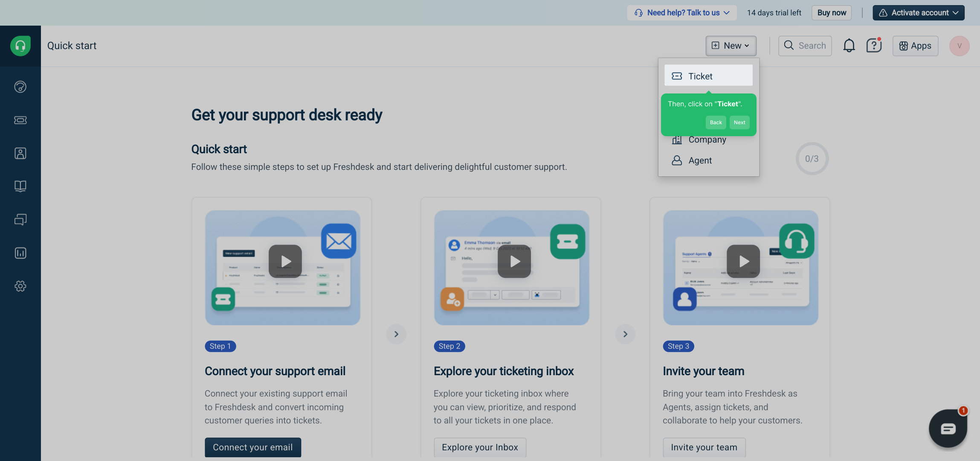This screenshot has width=980, height=461.
Task: Select Ticket from the New menu
Action: 708,76
